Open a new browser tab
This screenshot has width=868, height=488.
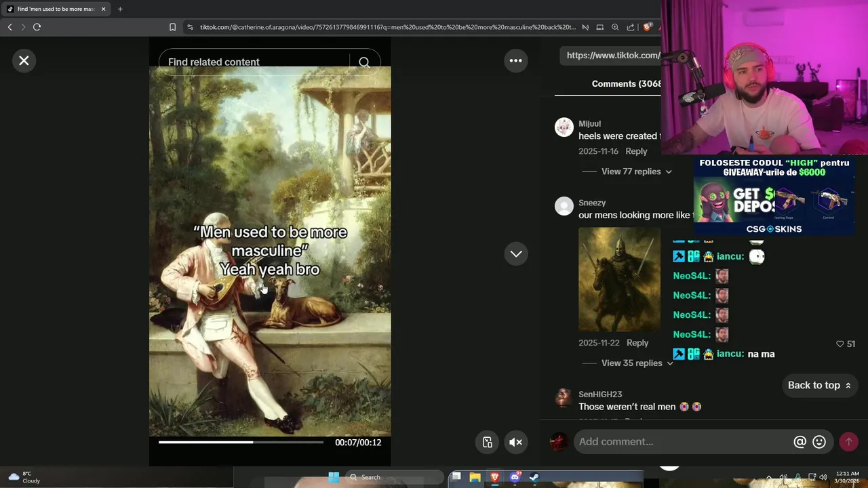coord(120,9)
